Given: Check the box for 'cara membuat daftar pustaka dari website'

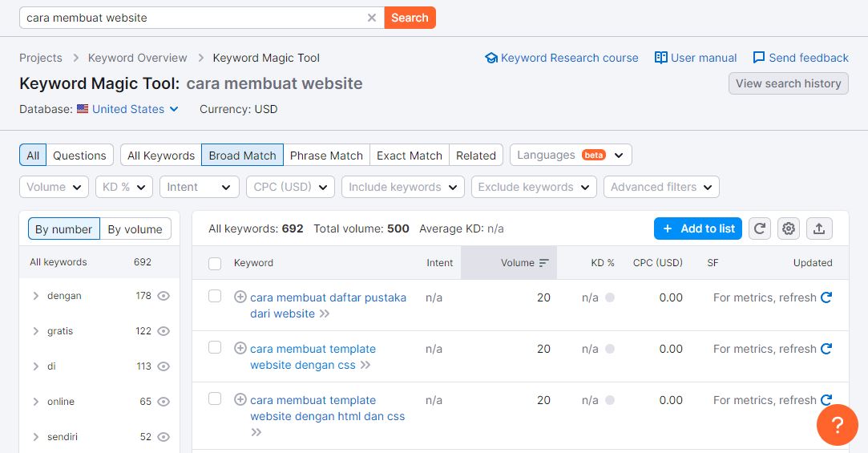Looking at the screenshot, I should (x=215, y=297).
